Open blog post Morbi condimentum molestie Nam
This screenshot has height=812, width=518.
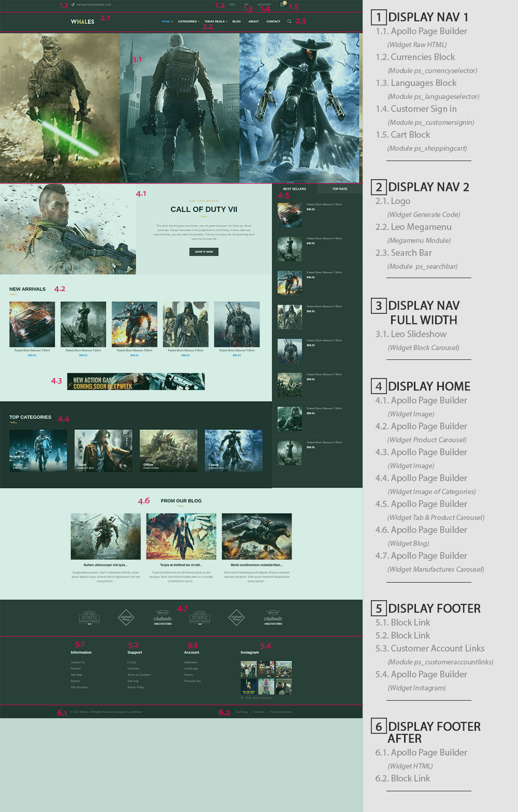coord(257,565)
